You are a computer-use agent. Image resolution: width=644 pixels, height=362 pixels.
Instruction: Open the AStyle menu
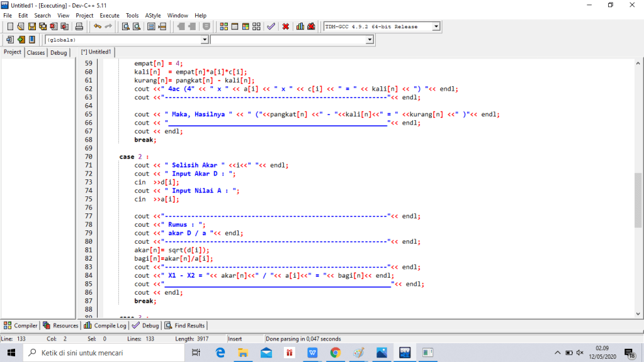[152, 15]
